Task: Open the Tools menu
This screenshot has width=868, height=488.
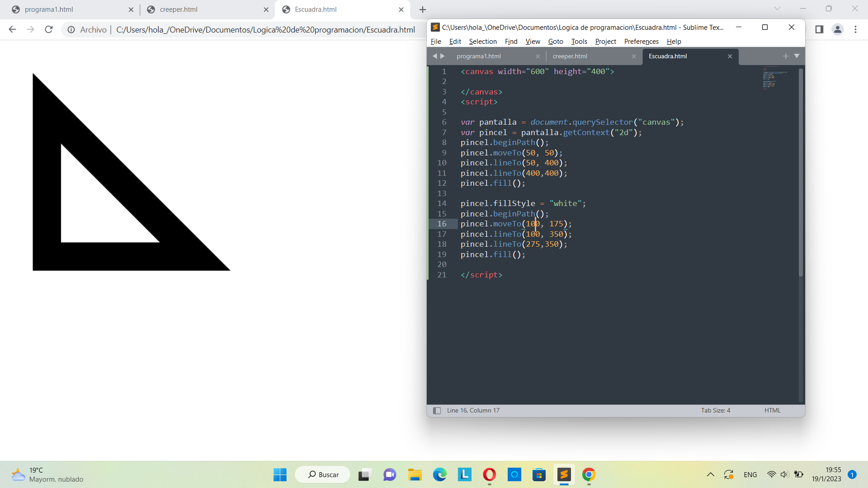Action: [579, 42]
